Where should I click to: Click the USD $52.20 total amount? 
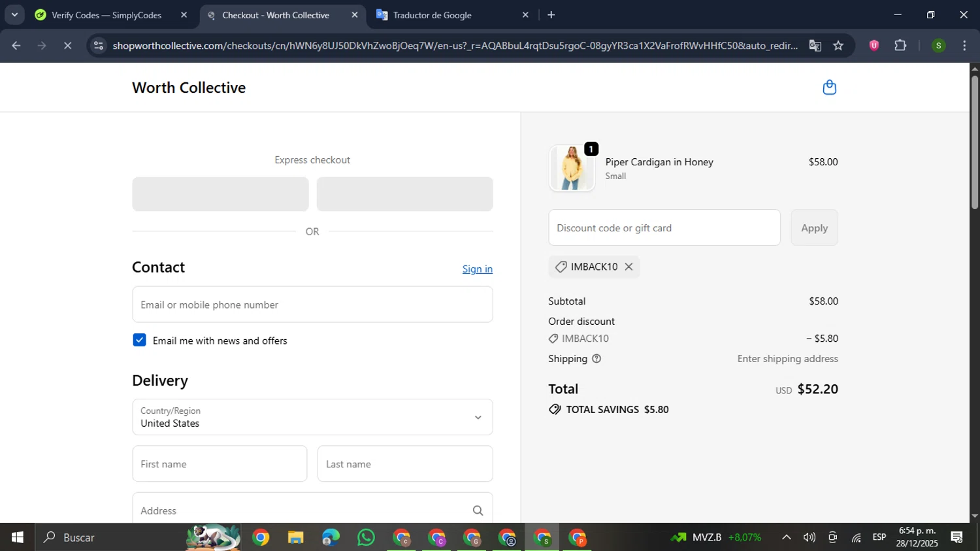pos(806,390)
